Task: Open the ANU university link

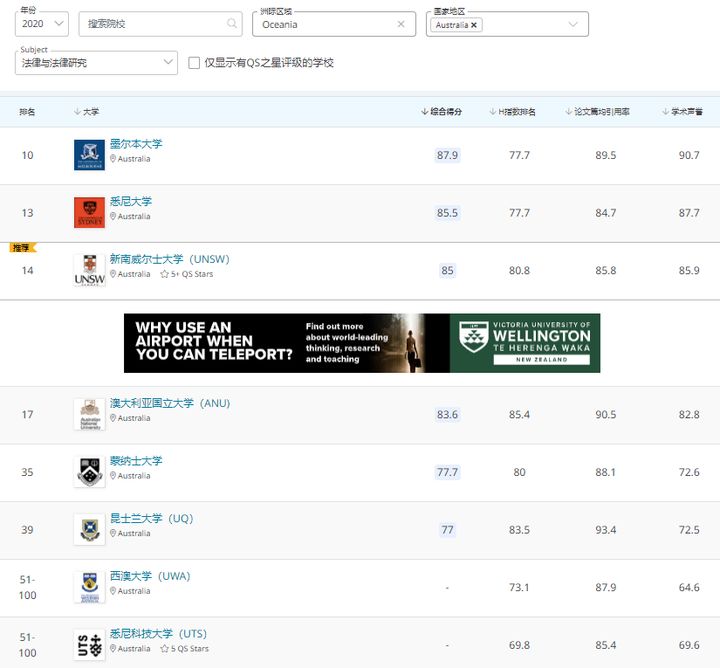Action: pos(170,403)
